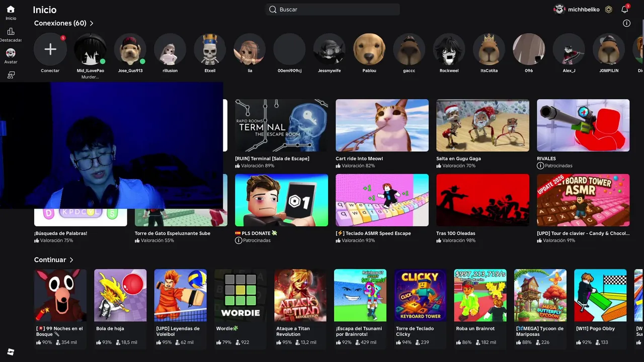Click the ¡Búsqueda de Palabras! title
Image resolution: width=644 pixels, height=362 pixels.
pyautogui.click(x=60, y=233)
